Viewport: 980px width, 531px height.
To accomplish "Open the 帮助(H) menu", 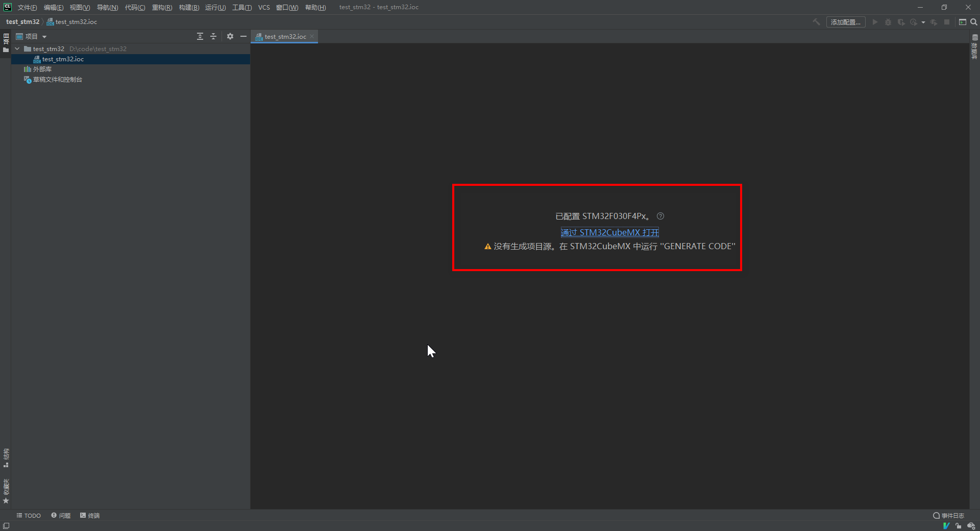I will point(315,7).
